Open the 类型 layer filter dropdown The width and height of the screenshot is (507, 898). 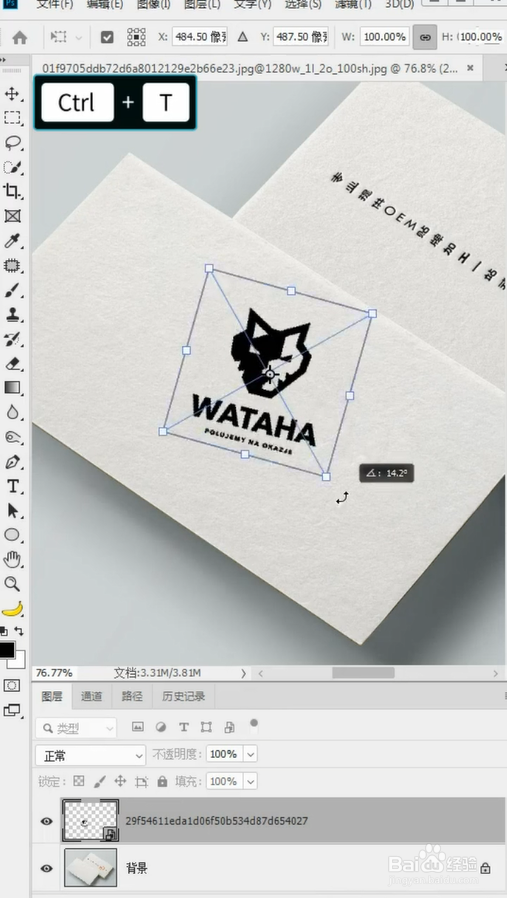tap(76, 728)
